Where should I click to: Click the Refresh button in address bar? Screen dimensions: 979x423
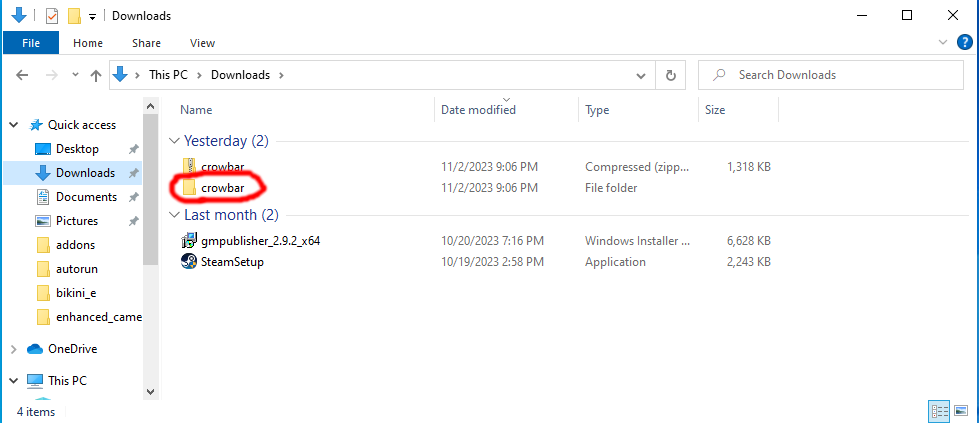pyautogui.click(x=670, y=75)
